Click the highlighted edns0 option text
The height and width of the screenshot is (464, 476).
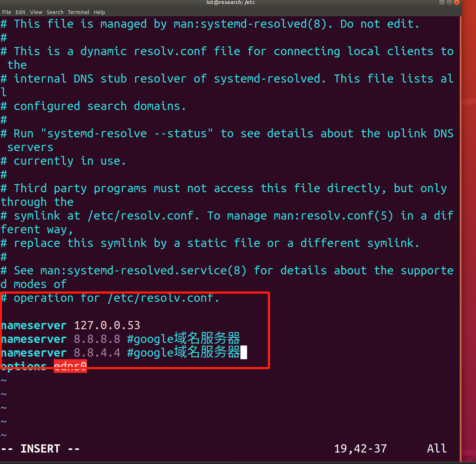[x=70, y=366]
